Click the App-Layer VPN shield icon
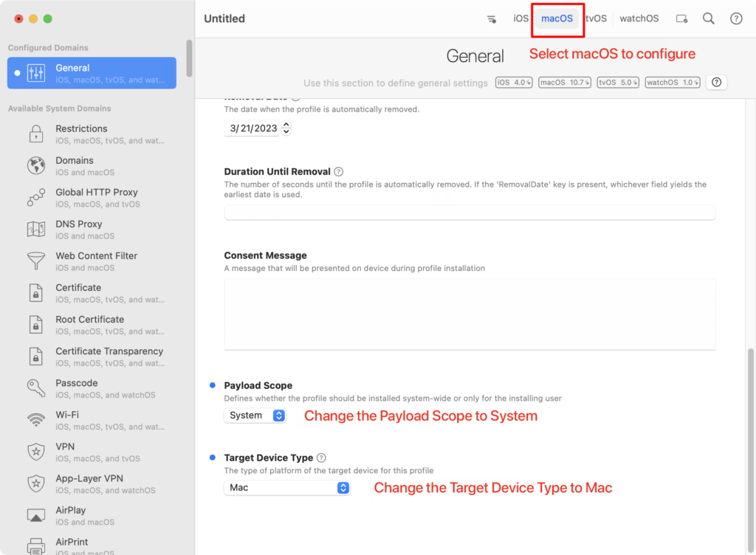Viewport: 756px width, 555px height. coord(36,483)
